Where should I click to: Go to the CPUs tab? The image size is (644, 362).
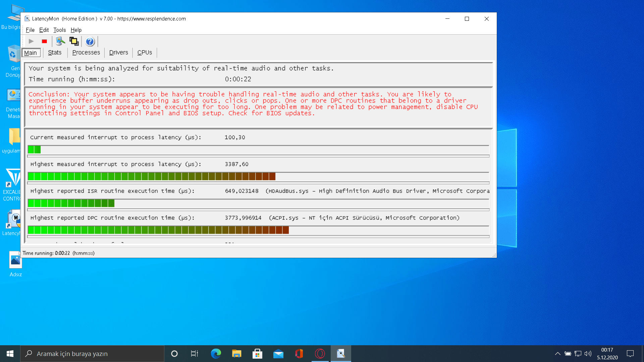[145, 53]
